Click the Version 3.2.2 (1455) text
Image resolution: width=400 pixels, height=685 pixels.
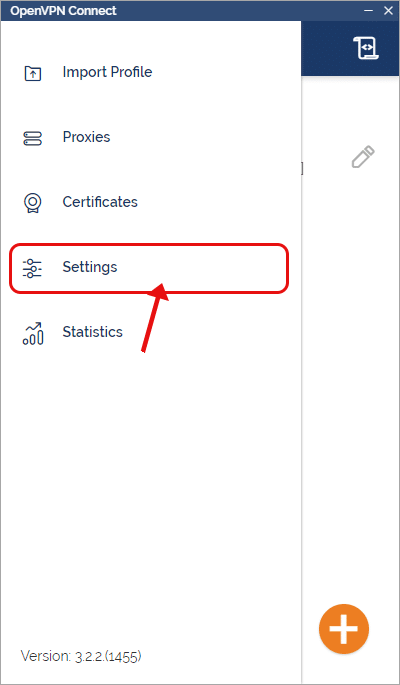81,655
